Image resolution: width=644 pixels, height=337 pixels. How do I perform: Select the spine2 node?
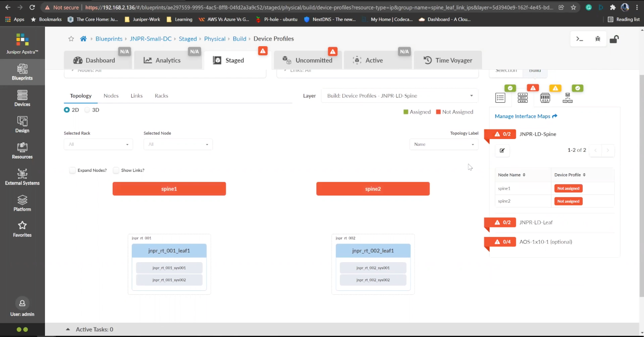coord(373,189)
